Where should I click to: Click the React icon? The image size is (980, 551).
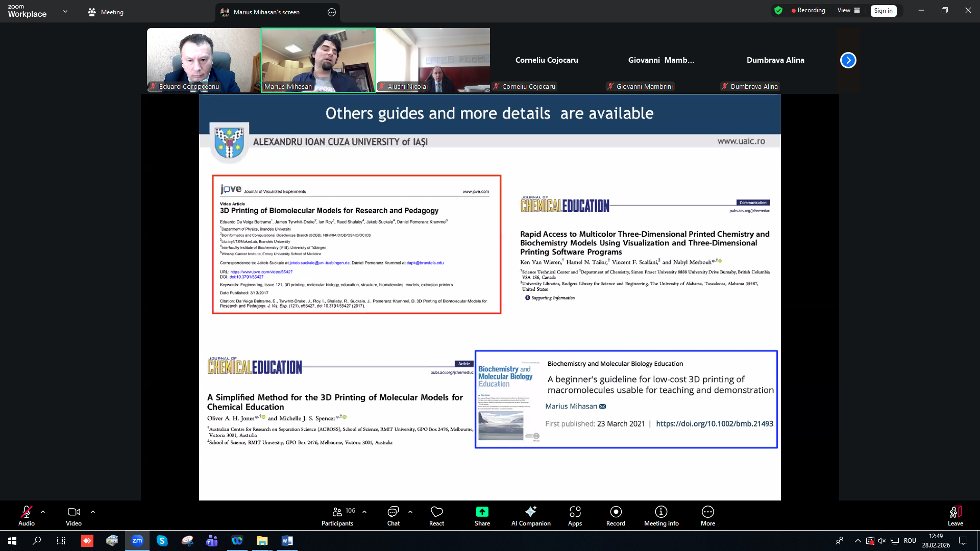[x=436, y=512]
